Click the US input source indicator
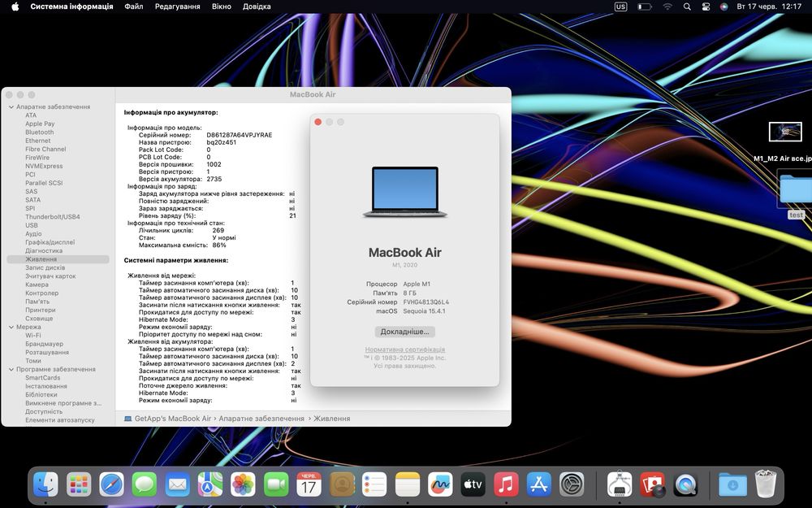This screenshot has height=508, width=812. click(620, 7)
